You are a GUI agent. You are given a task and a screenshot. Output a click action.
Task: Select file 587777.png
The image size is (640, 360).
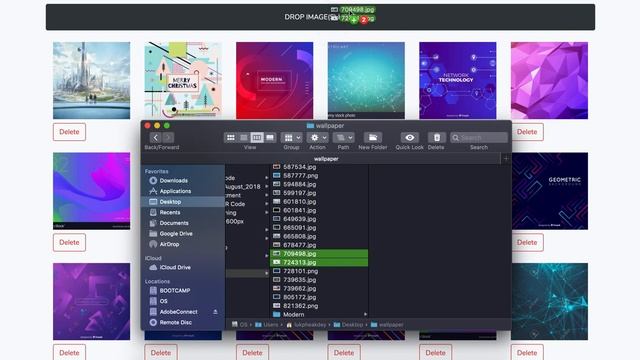[x=319, y=176]
